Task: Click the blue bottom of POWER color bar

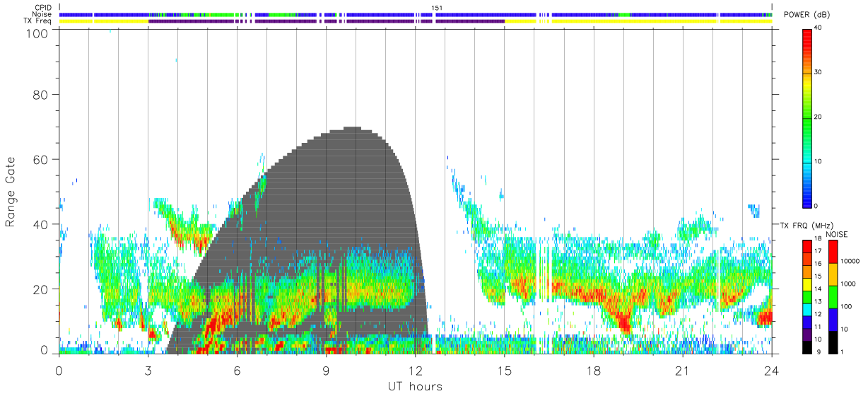Action: [x=807, y=197]
